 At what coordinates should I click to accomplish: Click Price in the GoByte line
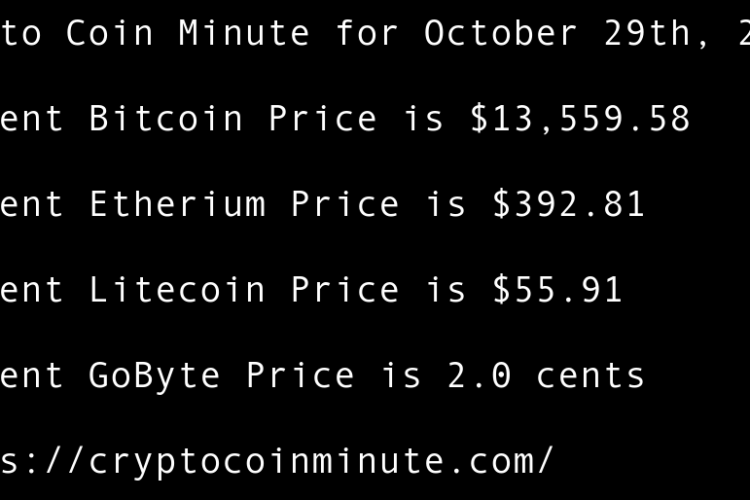point(300,376)
